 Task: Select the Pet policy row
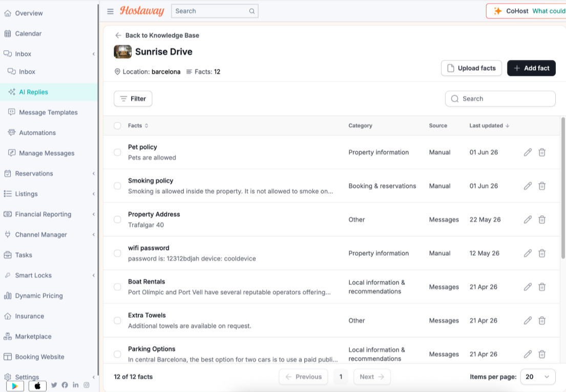click(117, 152)
